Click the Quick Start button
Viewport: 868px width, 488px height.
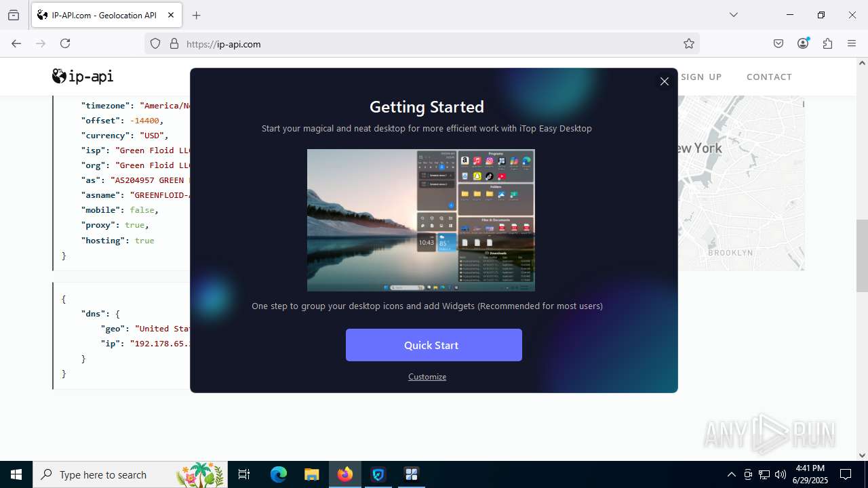[434, 345]
